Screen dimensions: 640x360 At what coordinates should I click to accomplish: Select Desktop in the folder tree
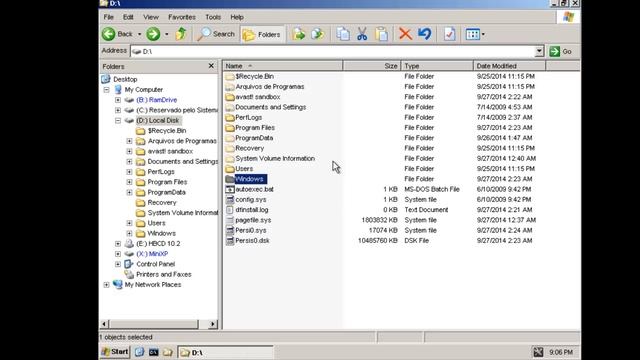pos(125,79)
